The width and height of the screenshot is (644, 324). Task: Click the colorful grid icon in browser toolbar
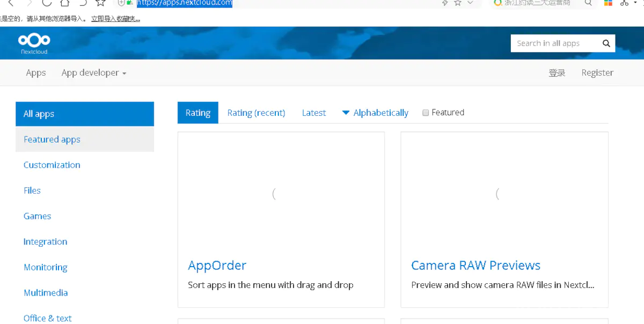[608, 3]
